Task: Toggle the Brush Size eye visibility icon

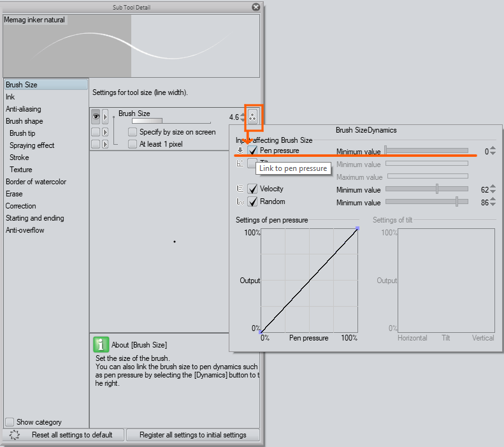Action: coord(96,117)
